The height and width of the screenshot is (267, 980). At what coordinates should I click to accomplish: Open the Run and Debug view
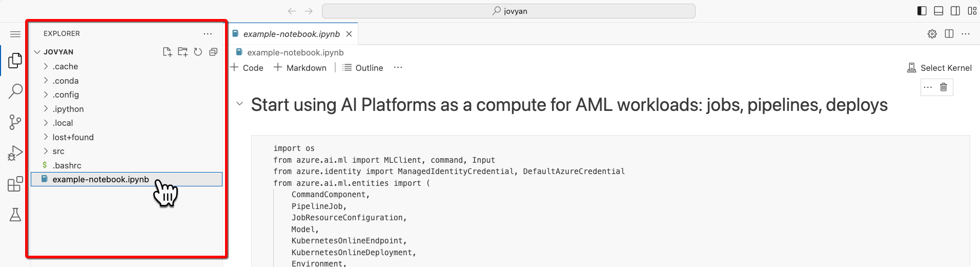click(x=15, y=153)
